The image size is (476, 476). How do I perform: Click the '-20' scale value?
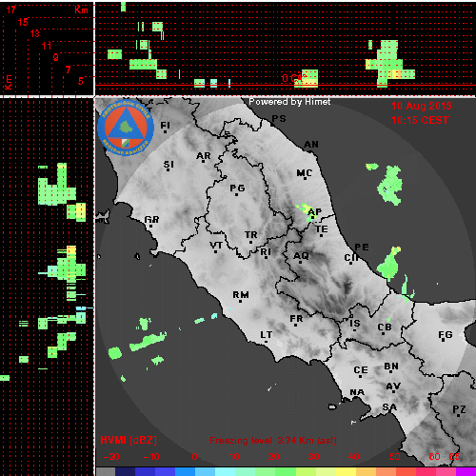click(111, 457)
